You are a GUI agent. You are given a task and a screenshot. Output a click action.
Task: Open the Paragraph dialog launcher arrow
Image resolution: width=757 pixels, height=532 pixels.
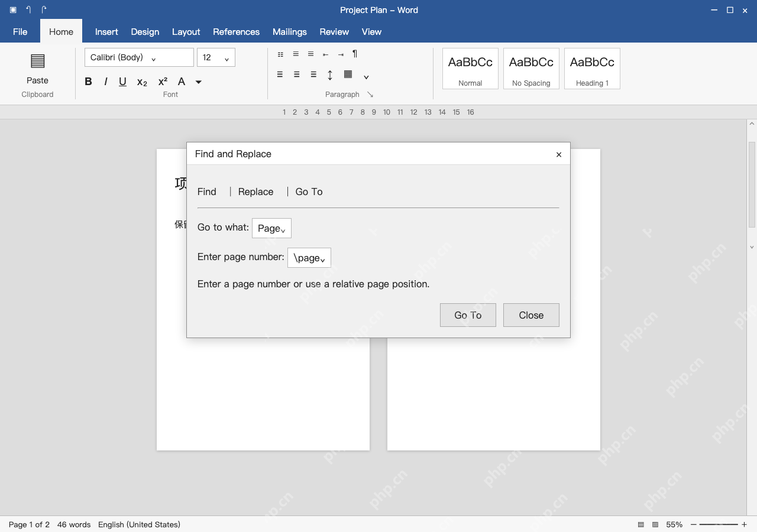pos(370,95)
